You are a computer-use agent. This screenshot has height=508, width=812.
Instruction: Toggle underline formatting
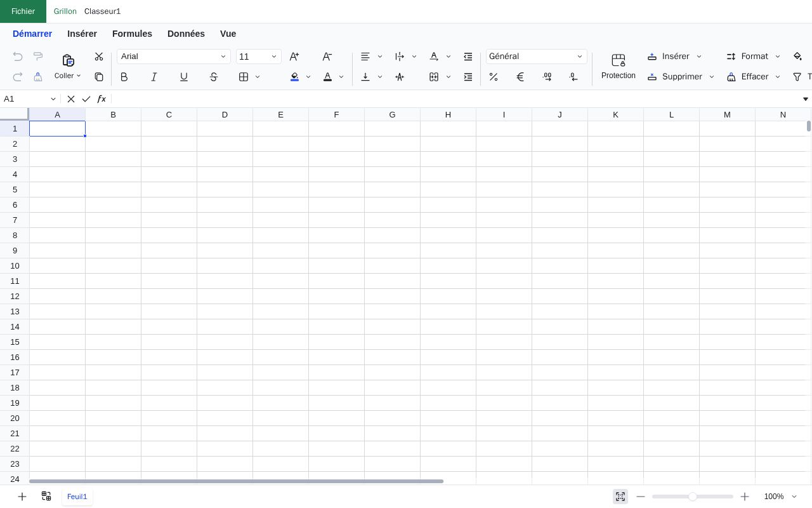pyautogui.click(x=184, y=77)
